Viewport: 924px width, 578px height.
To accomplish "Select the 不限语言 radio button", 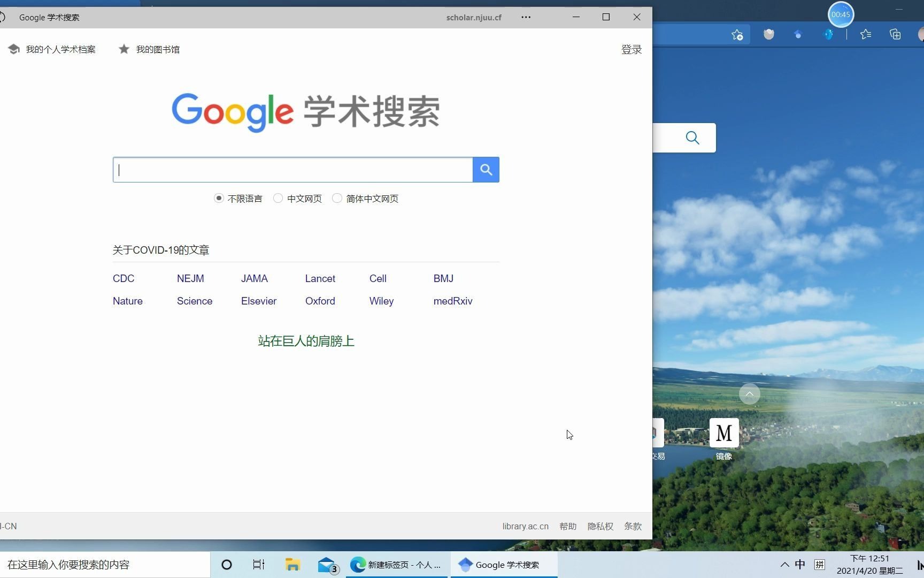I will [219, 198].
